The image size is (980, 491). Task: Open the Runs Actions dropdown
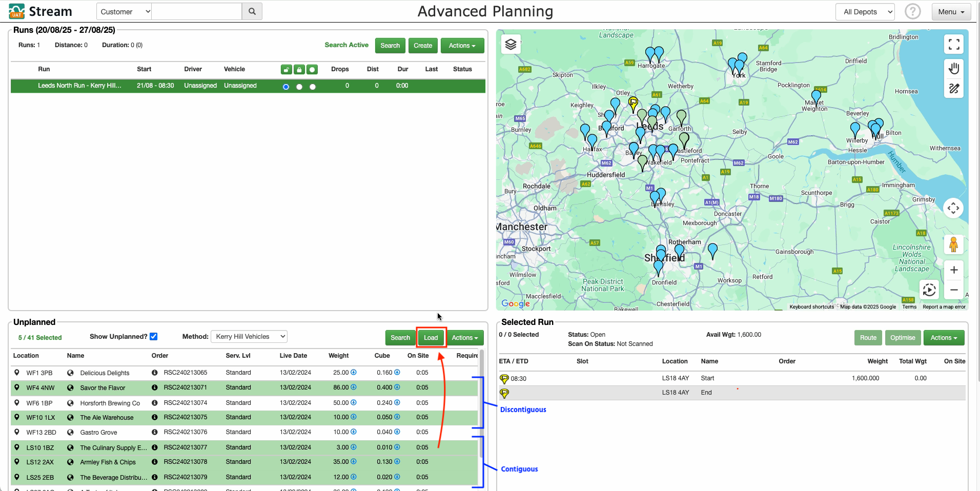click(x=462, y=46)
